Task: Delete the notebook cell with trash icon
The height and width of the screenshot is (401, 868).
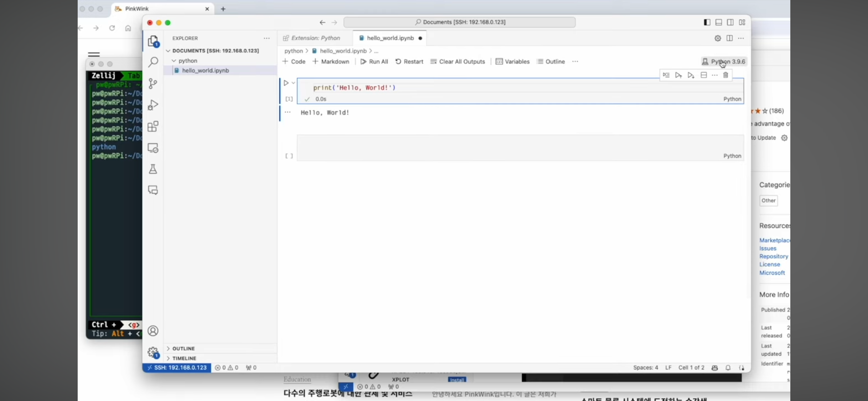Action: 725,75
